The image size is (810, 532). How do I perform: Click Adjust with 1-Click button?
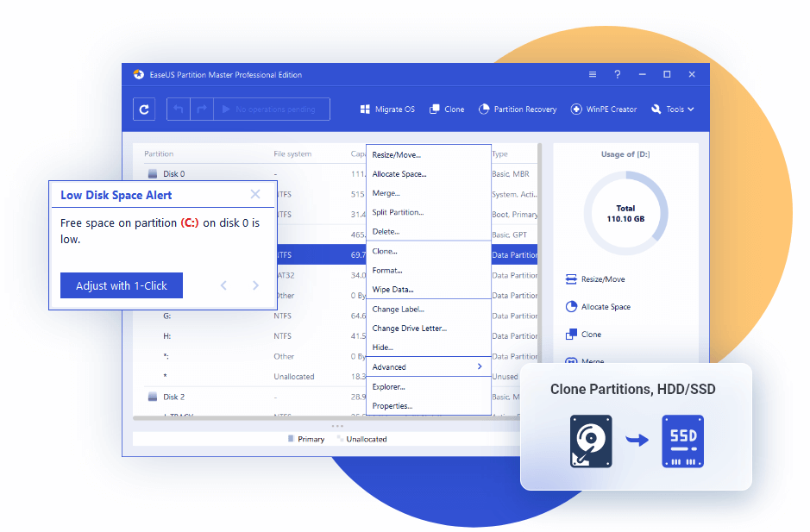click(x=122, y=285)
